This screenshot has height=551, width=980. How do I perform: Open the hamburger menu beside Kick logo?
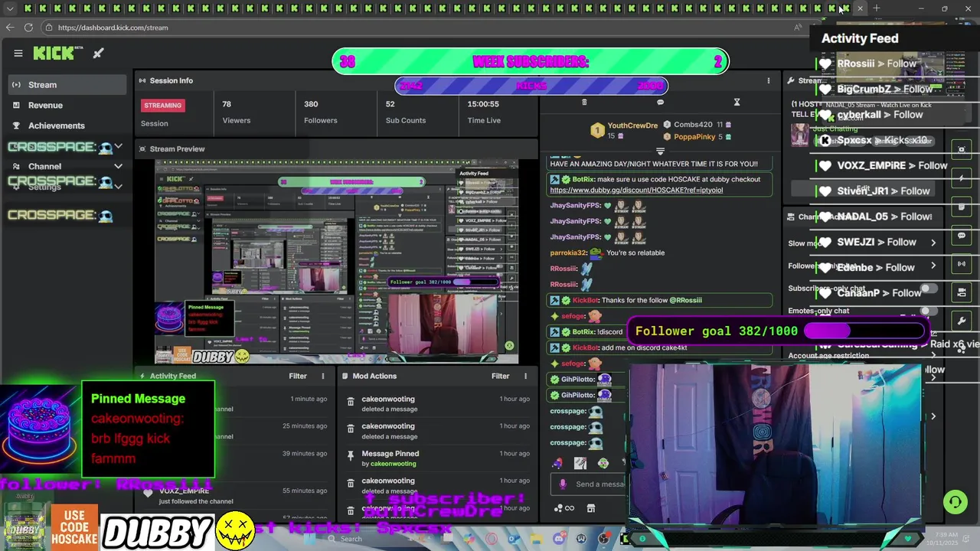point(18,54)
